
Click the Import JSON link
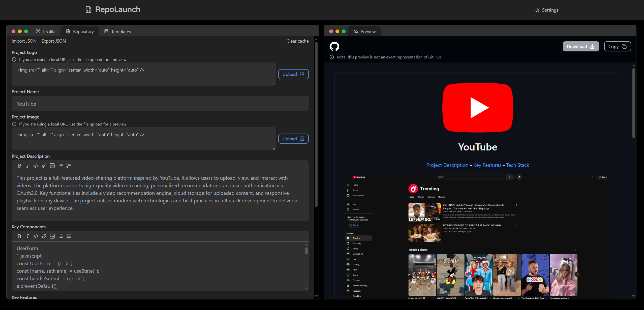24,41
